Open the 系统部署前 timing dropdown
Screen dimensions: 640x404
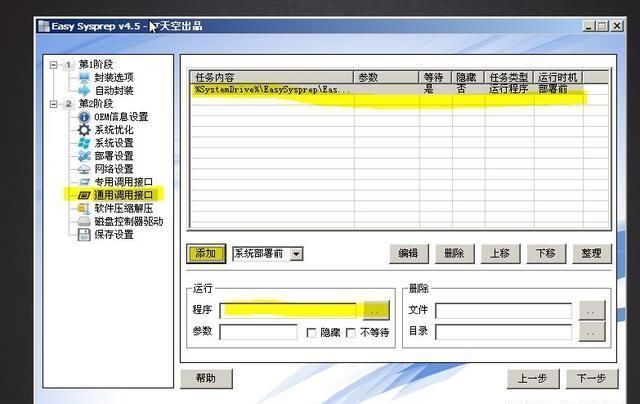coord(297,254)
